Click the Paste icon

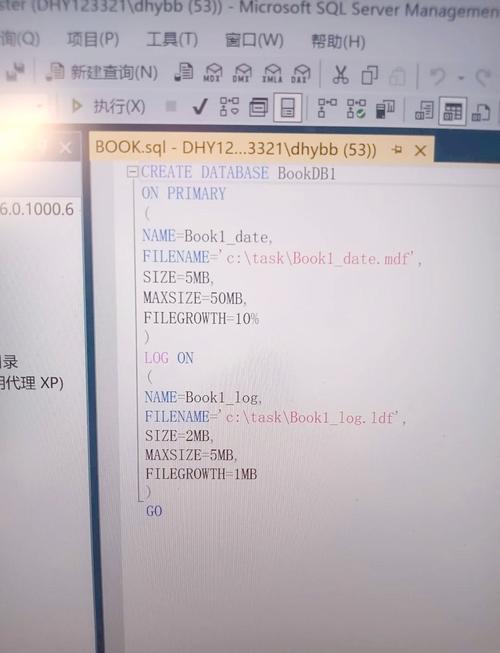(398, 76)
